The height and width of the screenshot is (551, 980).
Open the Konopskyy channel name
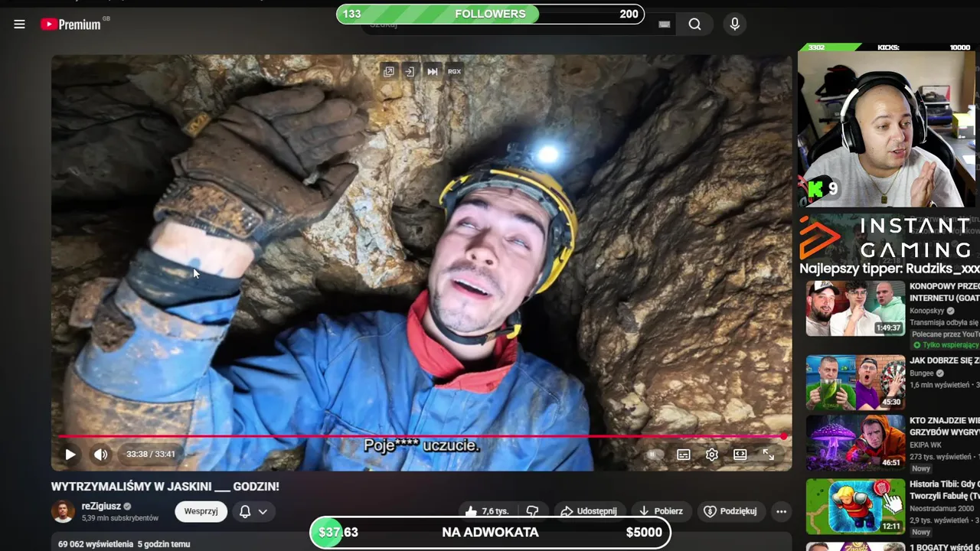pyautogui.click(x=926, y=311)
